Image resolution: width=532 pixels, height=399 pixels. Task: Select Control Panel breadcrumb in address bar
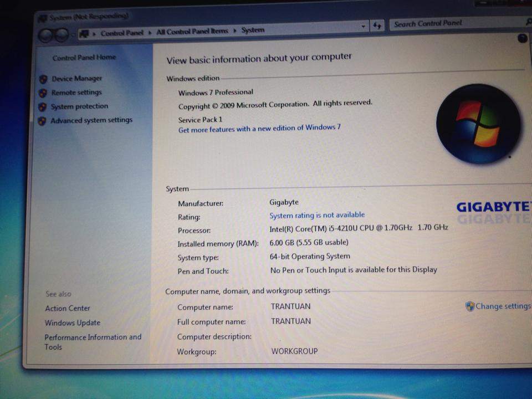(122, 33)
